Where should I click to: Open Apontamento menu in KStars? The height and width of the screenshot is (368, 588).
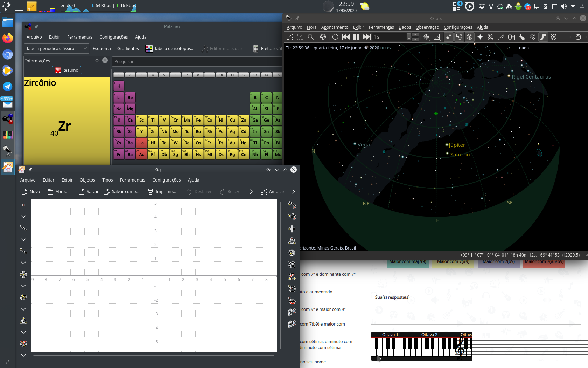point(335,27)
